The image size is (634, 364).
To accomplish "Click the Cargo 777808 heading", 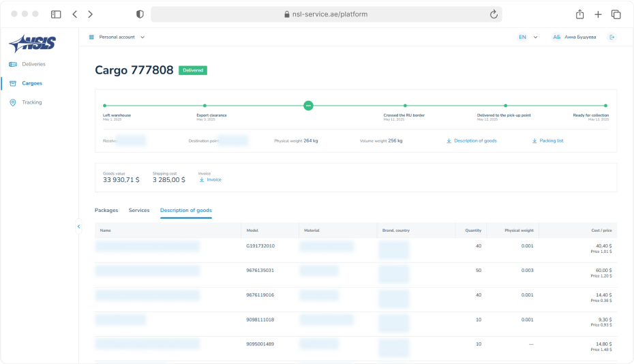I will click(x=134, y=70).
